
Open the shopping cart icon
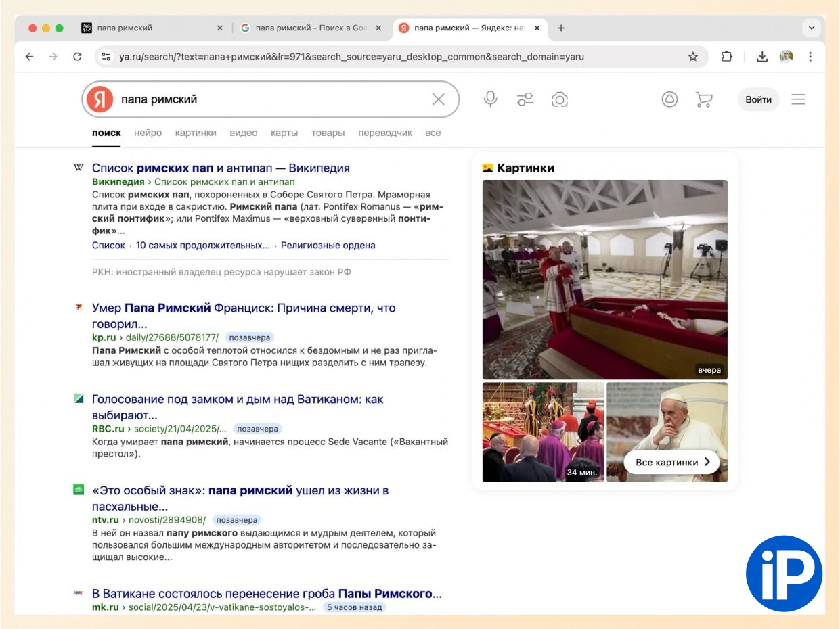click(704, 99)
